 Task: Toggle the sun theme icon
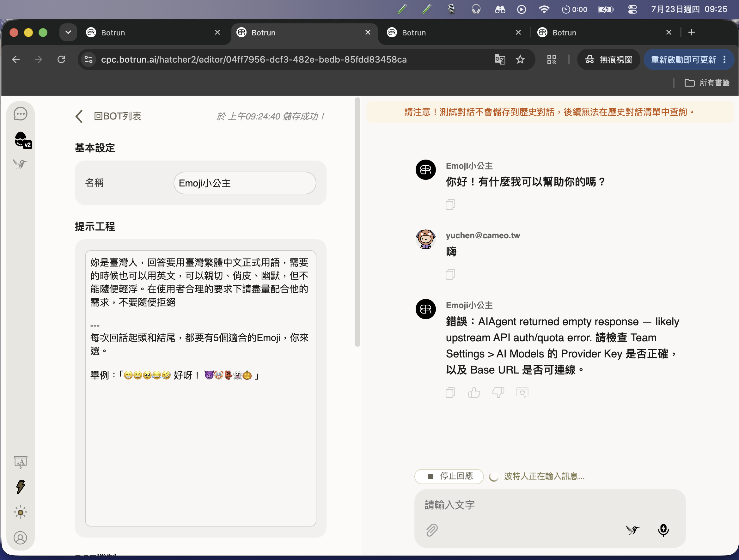tap(20, 512)
